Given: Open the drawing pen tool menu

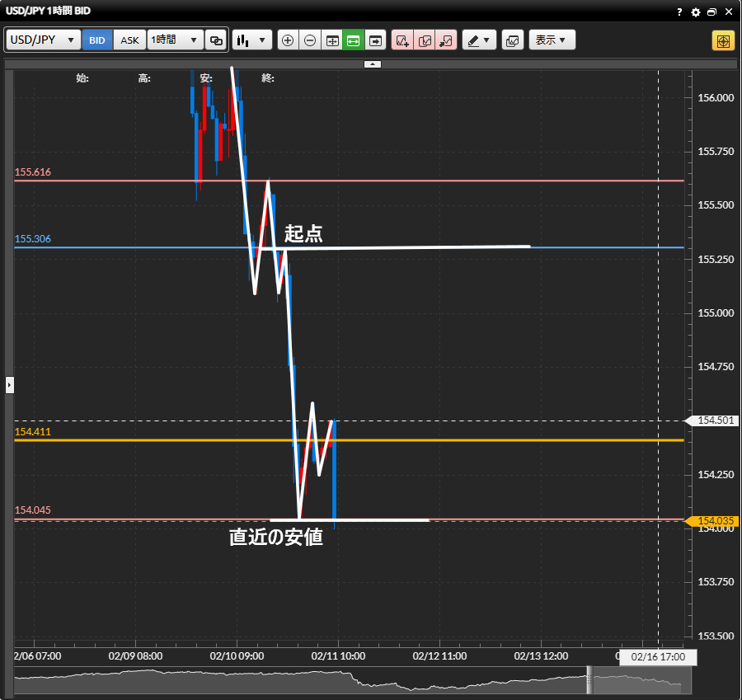Looking at the screenshot, I should pyautogui.click(x=478, y=40).
